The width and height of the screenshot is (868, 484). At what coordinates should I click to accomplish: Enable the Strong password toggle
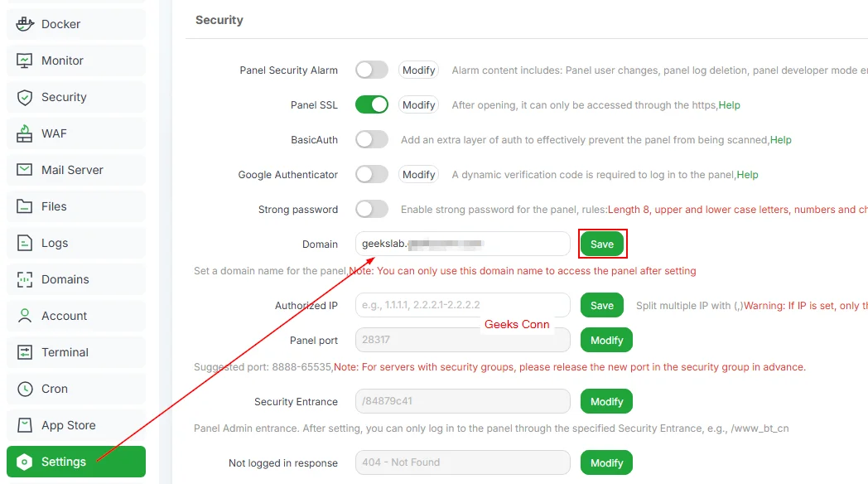(x=371, y=209)
